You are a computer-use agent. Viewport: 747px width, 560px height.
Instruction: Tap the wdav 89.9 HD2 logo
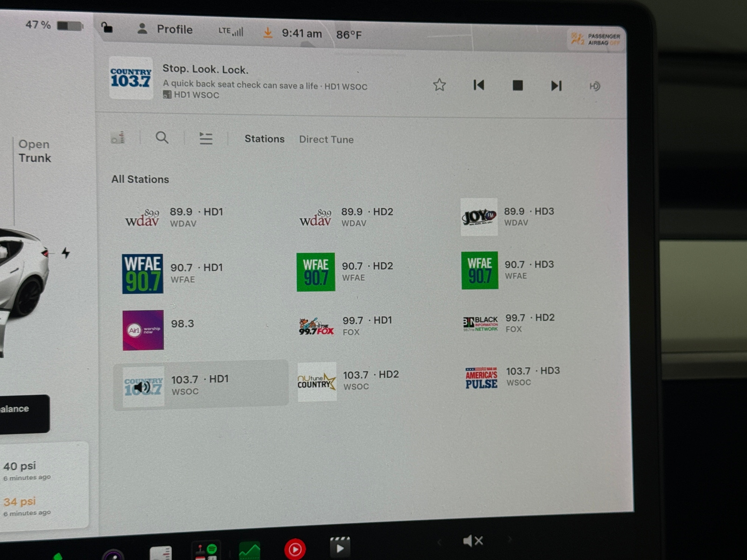click(x=316, y=218)
